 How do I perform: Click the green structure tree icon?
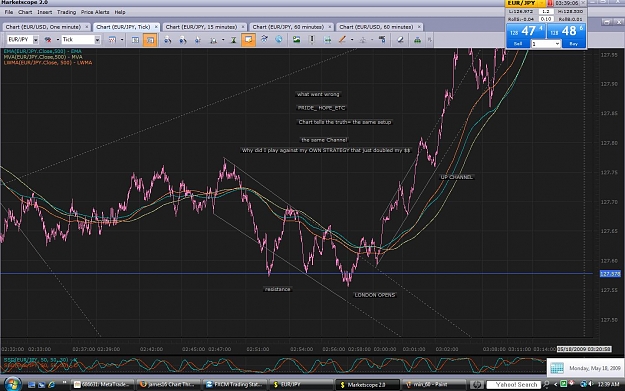point(417,39)
